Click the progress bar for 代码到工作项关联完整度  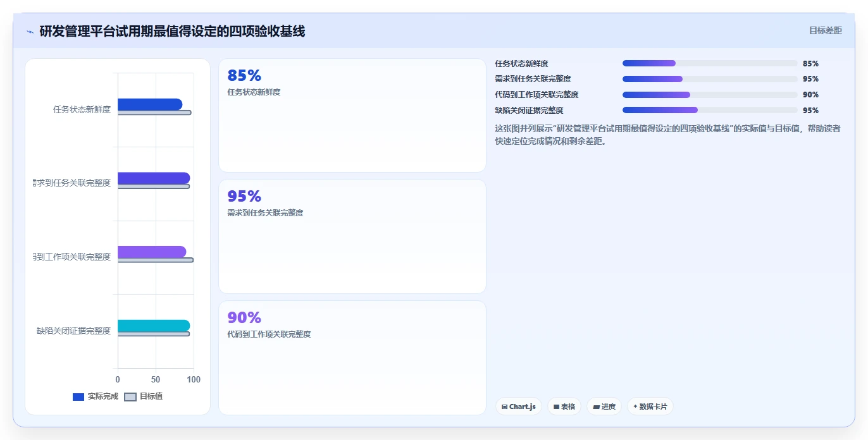point(710,95)
